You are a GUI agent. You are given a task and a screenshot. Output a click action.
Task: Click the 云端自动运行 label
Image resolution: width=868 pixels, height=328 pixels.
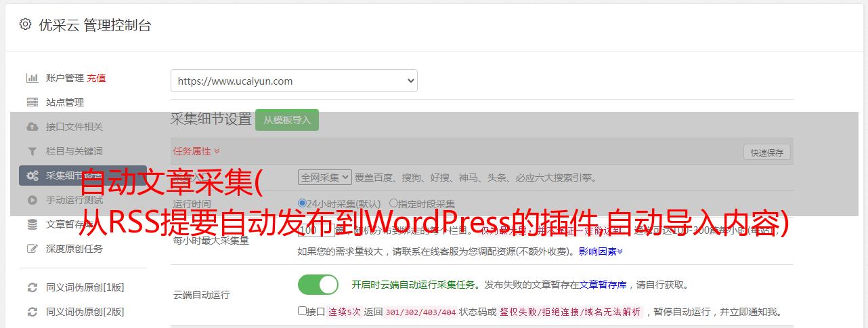pos(202,295)
